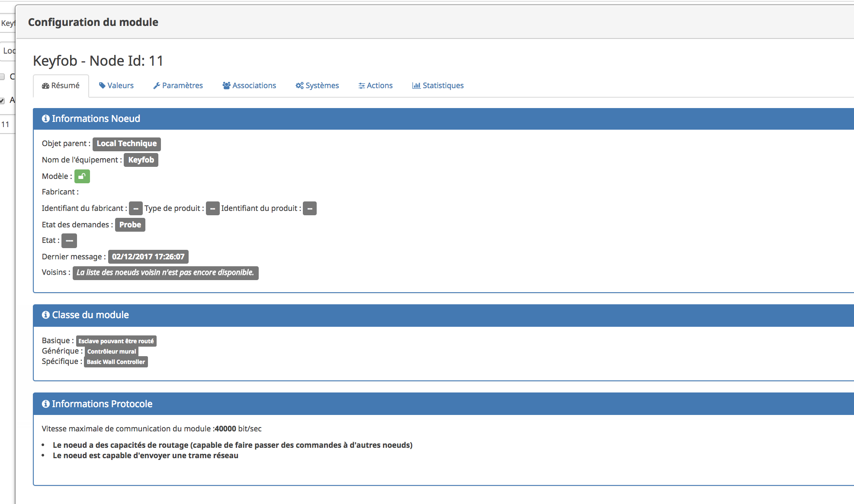Screen dimensions: 854x504
Task: Click the Keyfob equipment name button
Action: click(141, 159)
